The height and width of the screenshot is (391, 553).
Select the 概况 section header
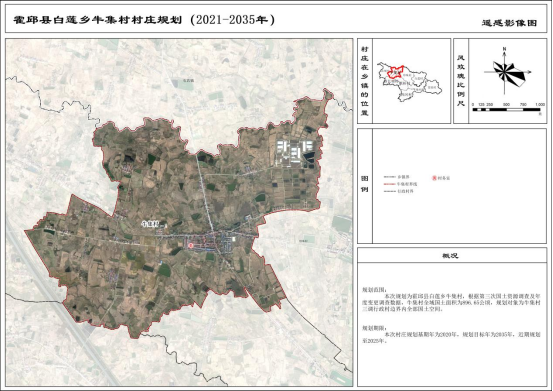pos(450,256)
